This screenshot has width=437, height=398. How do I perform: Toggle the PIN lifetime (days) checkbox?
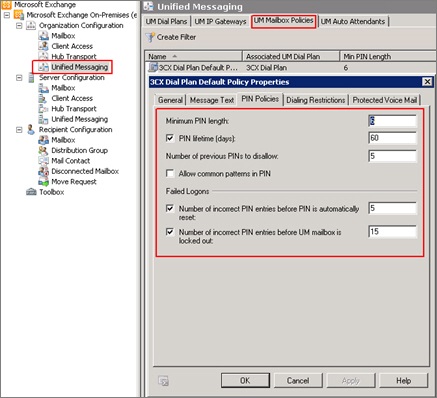point(170,138)
